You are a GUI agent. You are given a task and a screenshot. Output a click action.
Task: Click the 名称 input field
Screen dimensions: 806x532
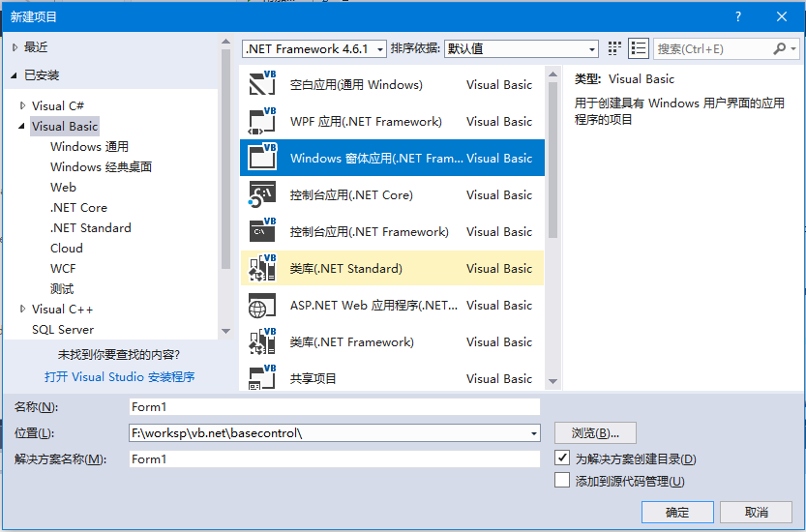tap(335, 406)
